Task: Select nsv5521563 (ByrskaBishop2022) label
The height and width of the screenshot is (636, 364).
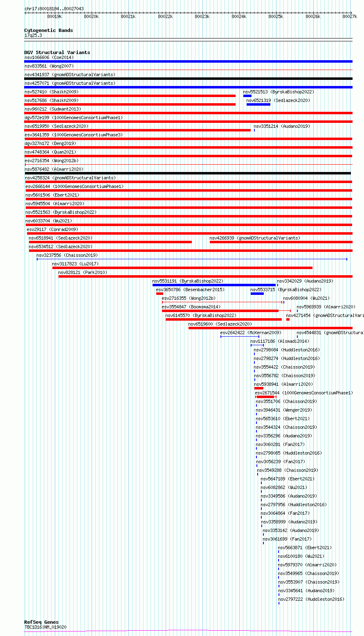Action: [61, 212]
